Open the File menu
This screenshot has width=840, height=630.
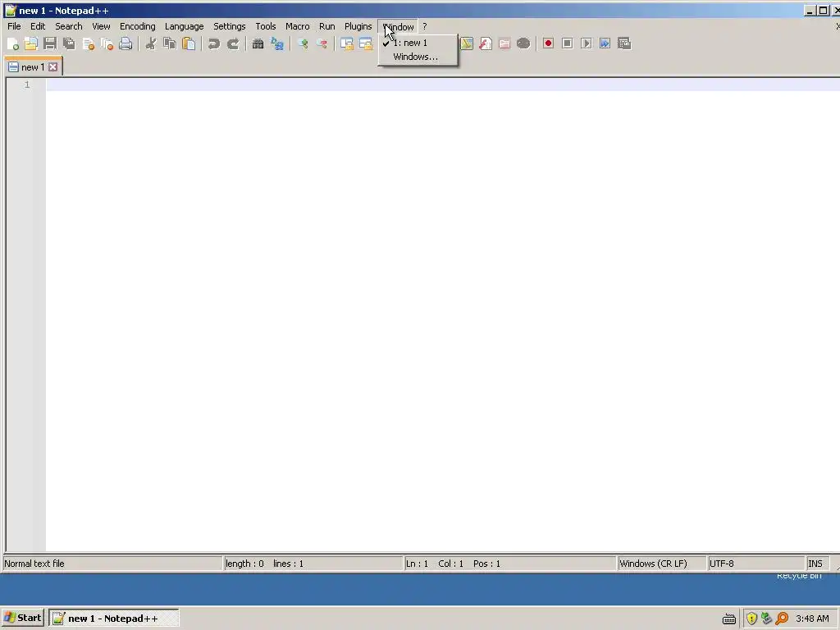point(14,26)
